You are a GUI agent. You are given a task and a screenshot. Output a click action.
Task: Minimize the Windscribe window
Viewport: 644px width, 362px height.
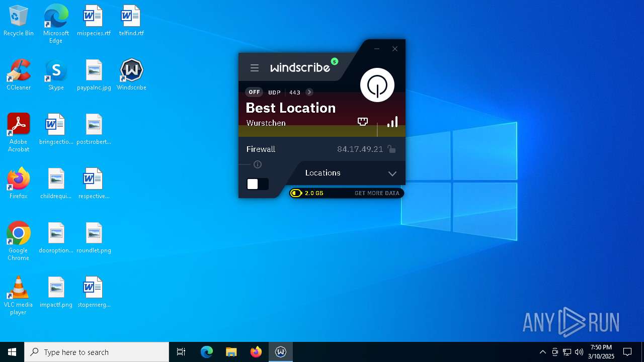pyautogui.click(x=376, y=49)
